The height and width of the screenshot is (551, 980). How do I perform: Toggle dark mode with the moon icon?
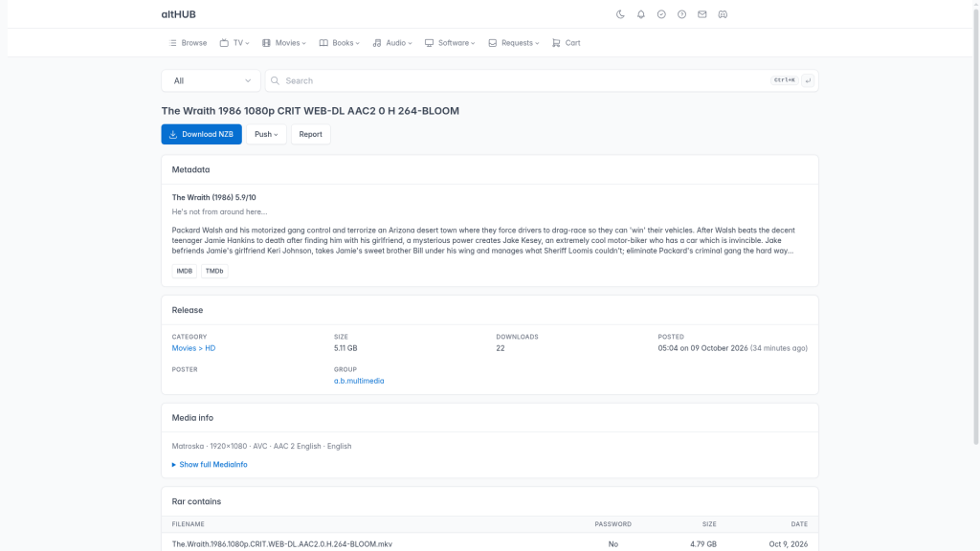(620, 14)
